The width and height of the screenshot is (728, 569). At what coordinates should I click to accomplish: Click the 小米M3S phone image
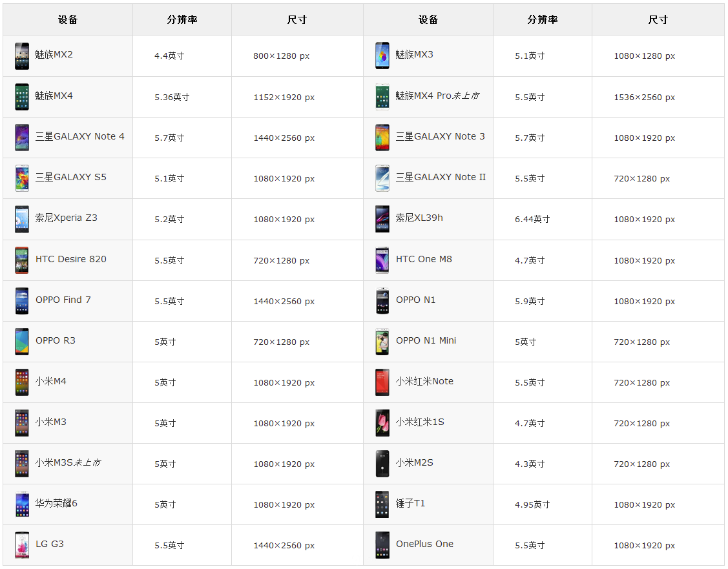click(22, 464)
